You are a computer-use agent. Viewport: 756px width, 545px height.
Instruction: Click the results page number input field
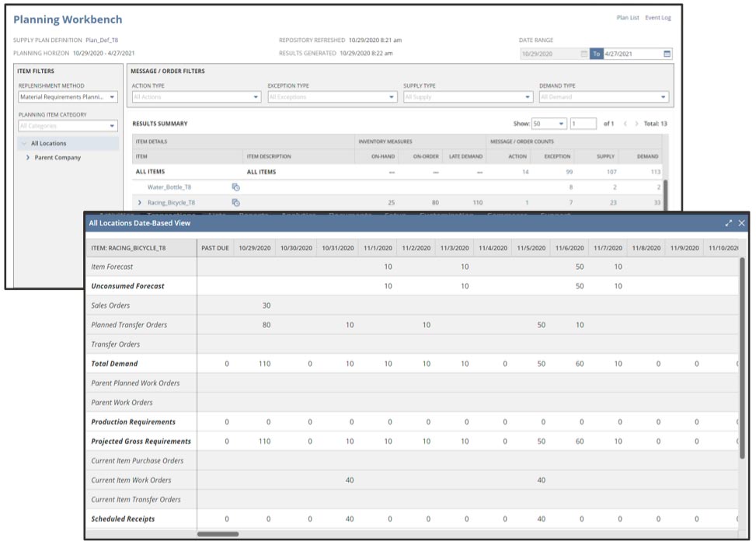coord(583,124)
